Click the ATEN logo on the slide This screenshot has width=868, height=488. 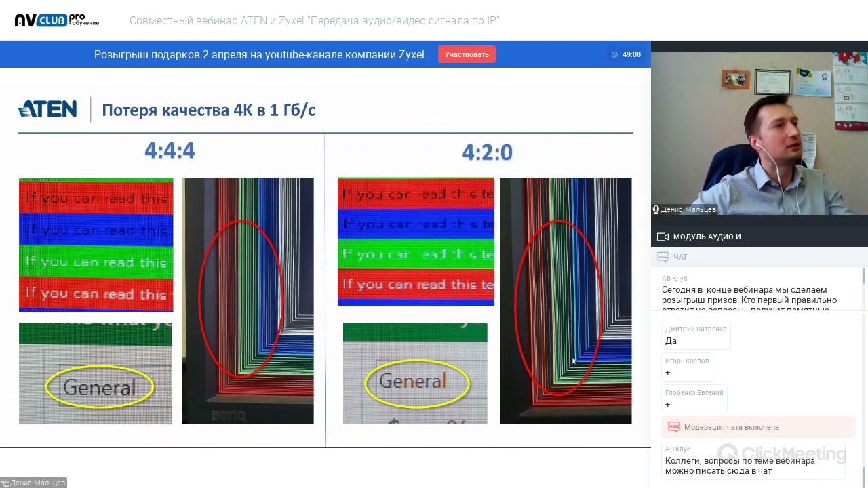pyautogui.click(x=47, y=109)
